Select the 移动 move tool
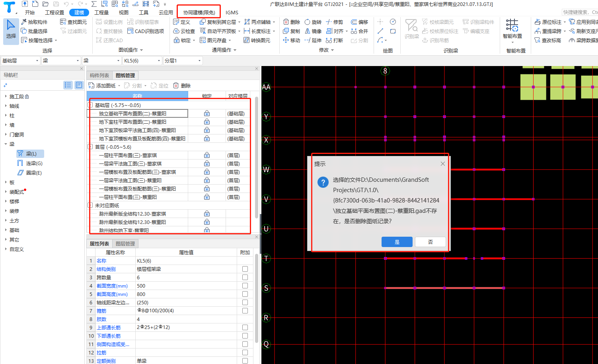Viewport: 598px width, 364px height. (292, 40)
